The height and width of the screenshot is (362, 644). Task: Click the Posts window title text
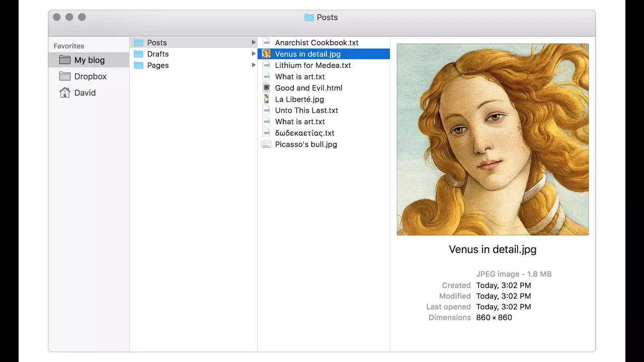click(328, 17)
